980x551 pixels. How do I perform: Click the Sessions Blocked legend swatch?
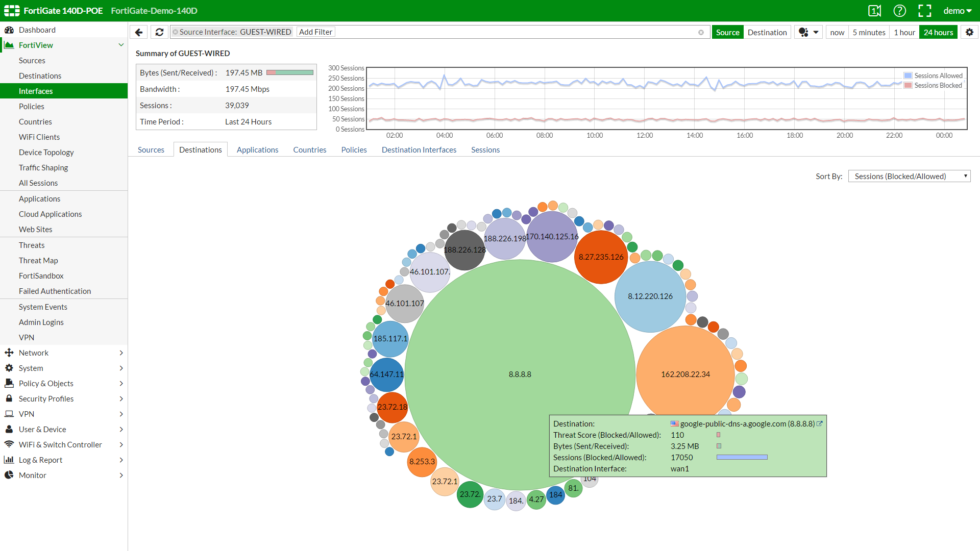[x=908, y=85]
